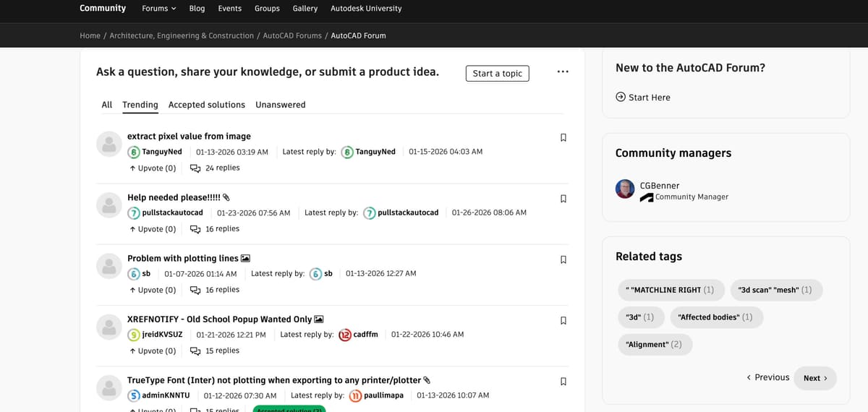Image resolution: width=868 pixels, height=412 pixels.
Task: Select the "Alignment" tag
Action: (655, 345)
